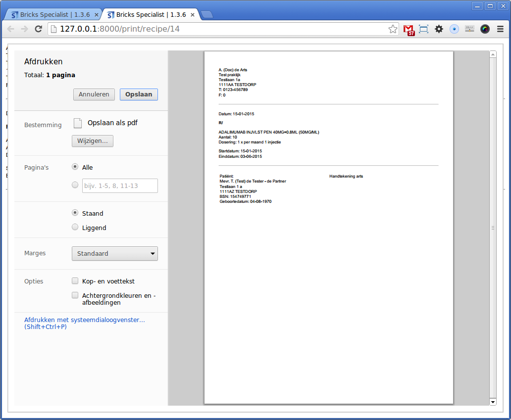Open the Marges Standaard dropdown

click(115, 254)
